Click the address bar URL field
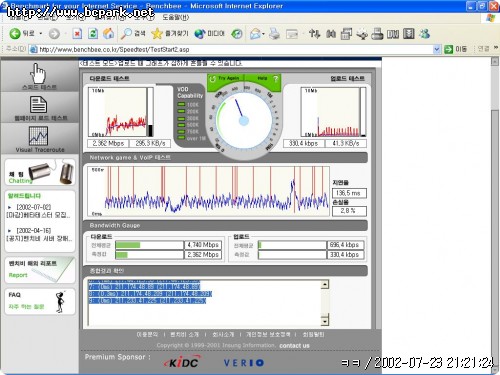The width and height of the screenshot is (500, 375). click(x=232, y=49)
